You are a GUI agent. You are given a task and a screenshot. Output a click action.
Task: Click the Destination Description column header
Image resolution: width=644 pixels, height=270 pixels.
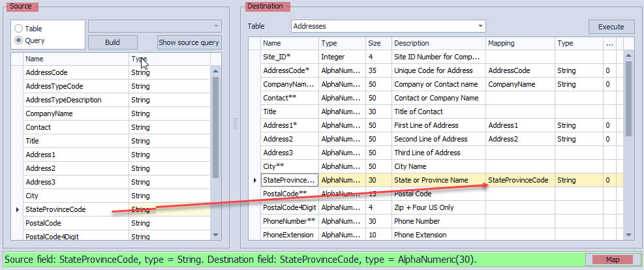(438, 43)
